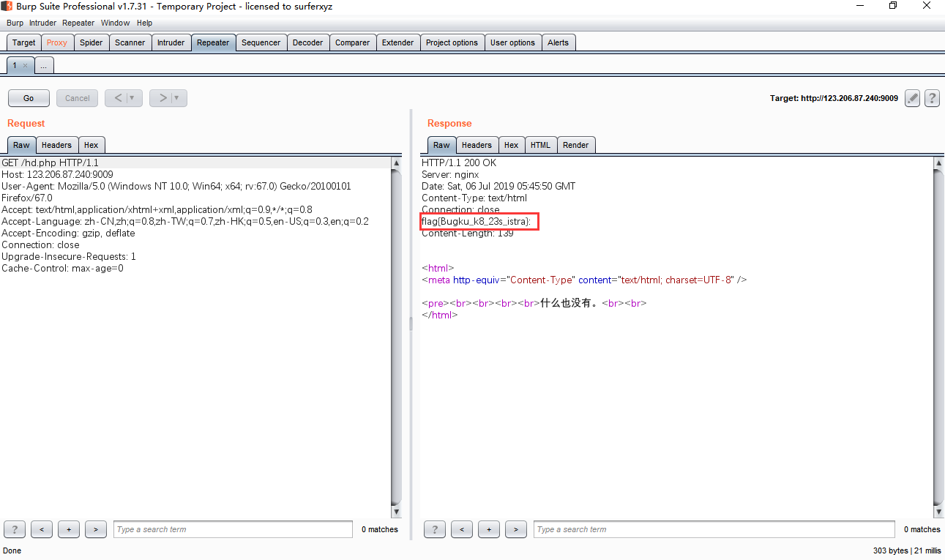Close Repeater tab 1 with the x
This screenshot has width=945, height=560.
click(x=25, y=65)
